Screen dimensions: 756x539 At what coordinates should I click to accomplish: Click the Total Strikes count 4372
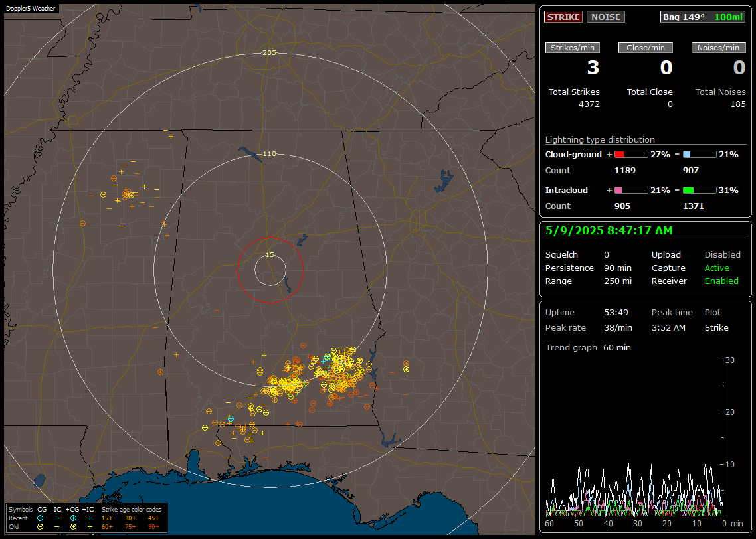[589, 104]
